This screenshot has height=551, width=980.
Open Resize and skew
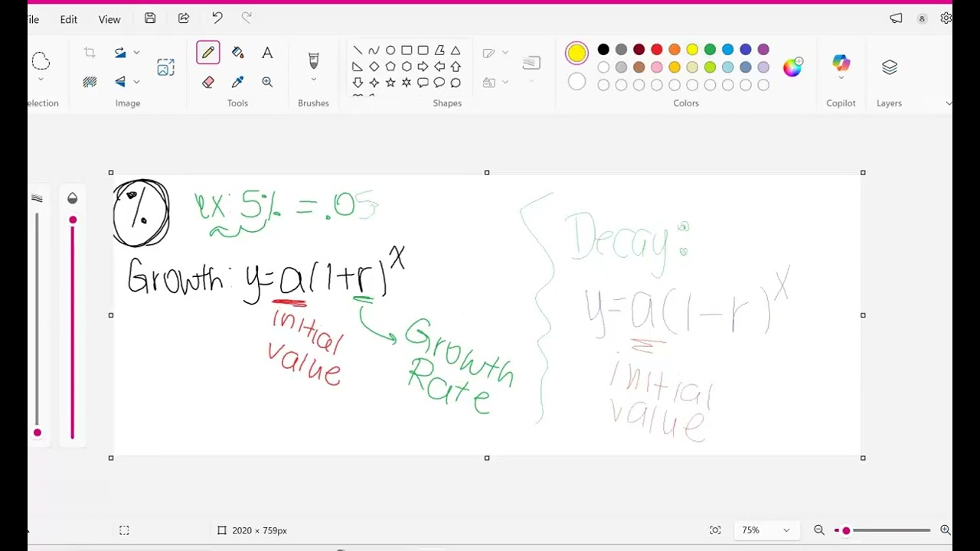coord(165,67)
